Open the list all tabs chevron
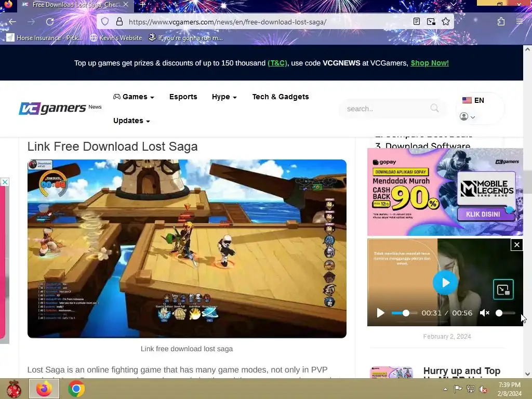 [453, 4]
